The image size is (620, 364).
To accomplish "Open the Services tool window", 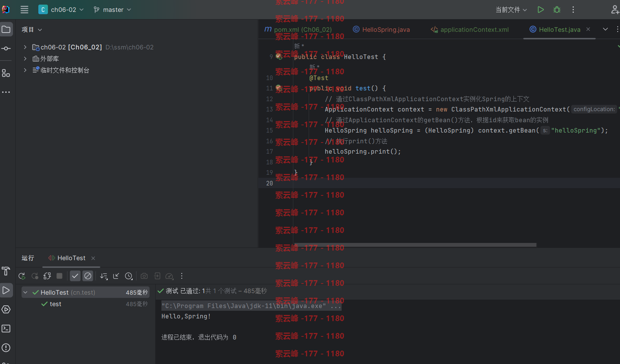I will [x=6, y=309].
